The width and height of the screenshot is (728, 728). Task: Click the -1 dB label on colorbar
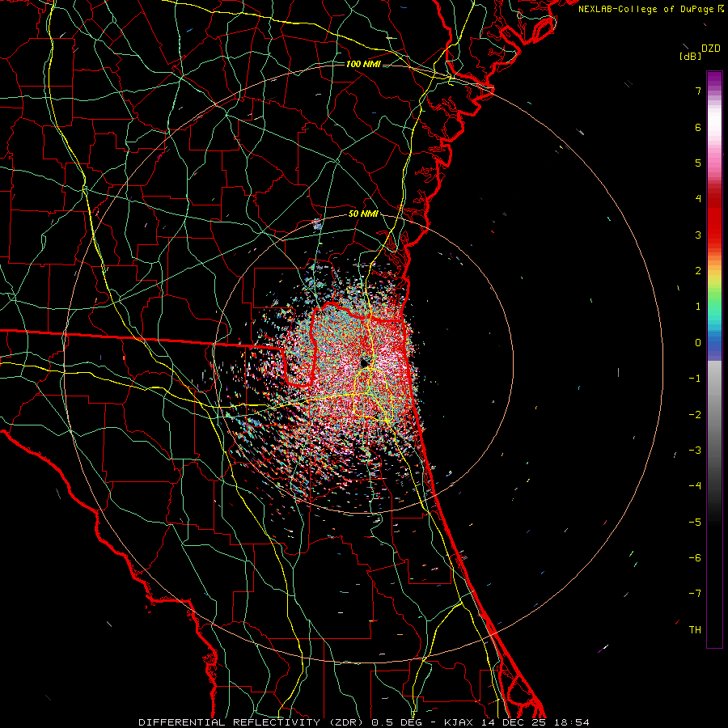(x=695, y=379)
